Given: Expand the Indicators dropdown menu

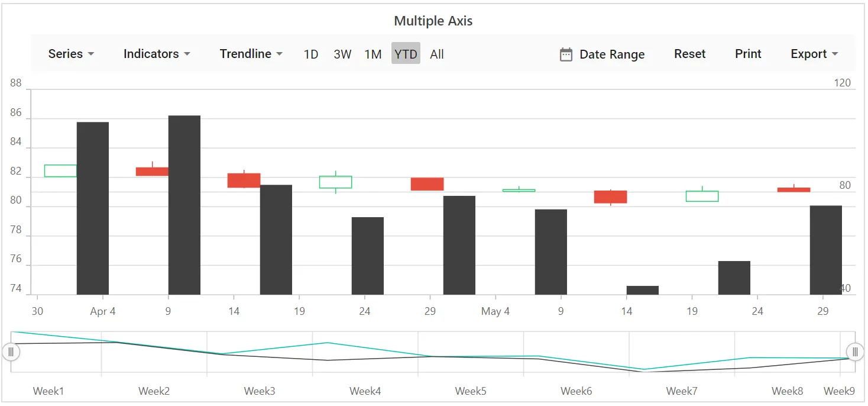Looking at the screenshot, I should pyautogui.click(x=157, y=54).
